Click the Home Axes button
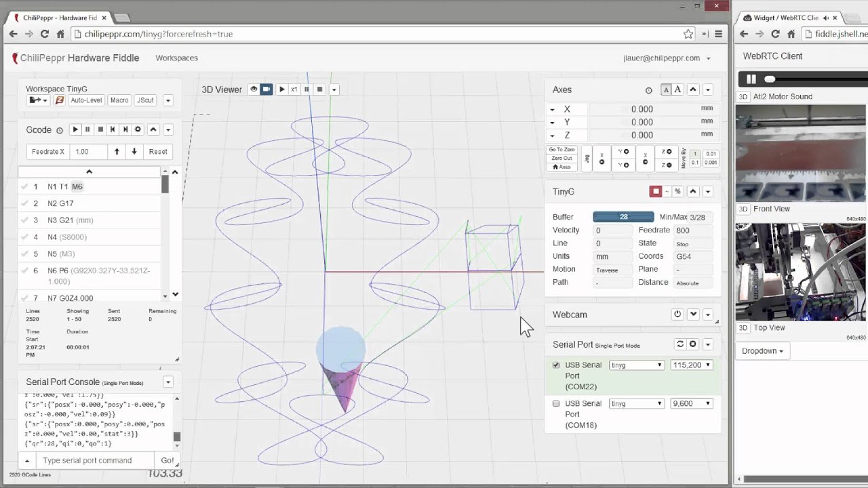This screenshot has height=488, width=868. coord(561,167)
